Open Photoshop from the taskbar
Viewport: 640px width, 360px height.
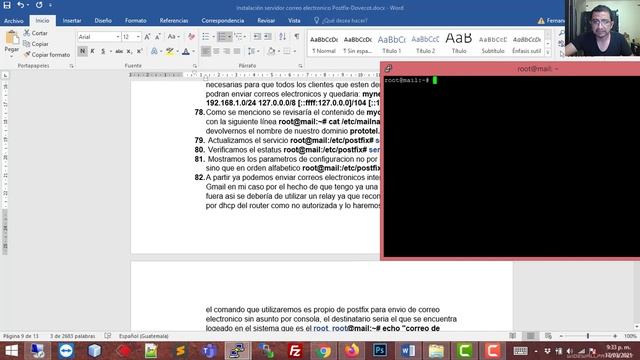point(380,351)
